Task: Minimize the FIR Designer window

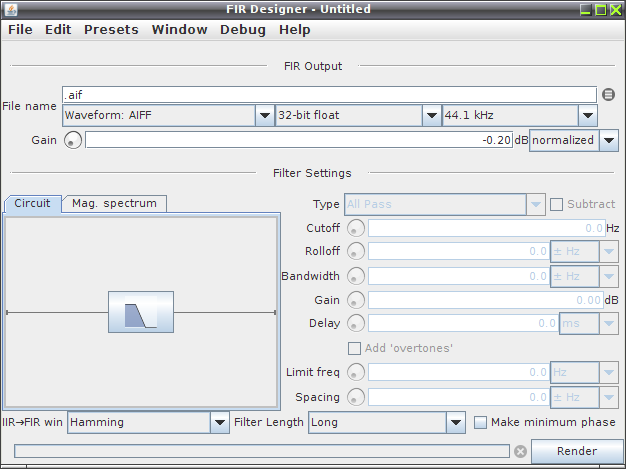Action: 585,10
